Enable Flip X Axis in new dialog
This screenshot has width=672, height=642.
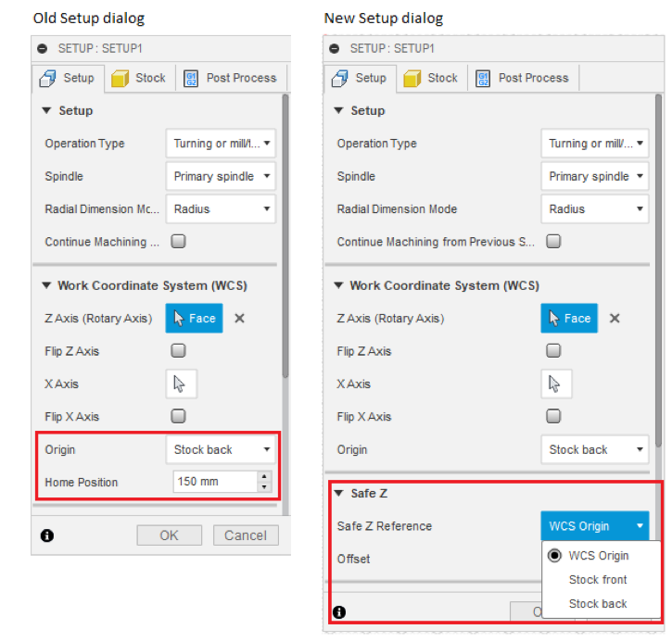click(x=553, y=417)
